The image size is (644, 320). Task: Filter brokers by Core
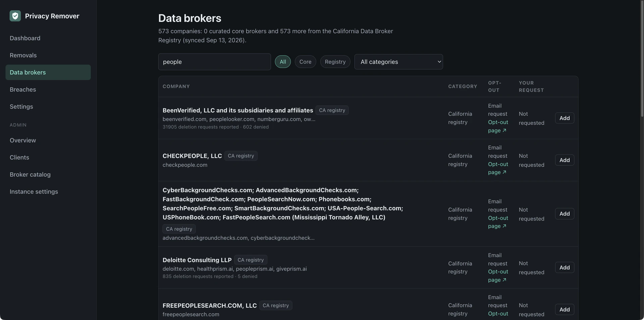[305, 62]
